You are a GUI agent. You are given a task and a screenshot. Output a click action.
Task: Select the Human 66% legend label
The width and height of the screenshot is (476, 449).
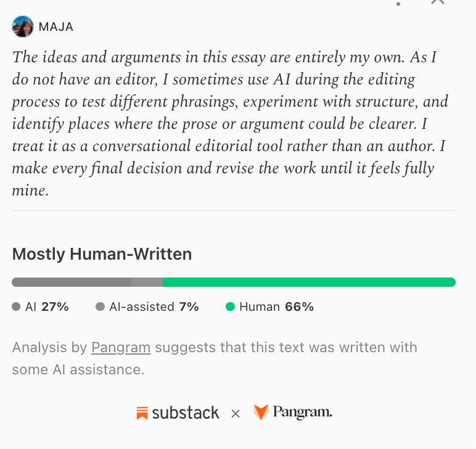(x=276, y=307)
